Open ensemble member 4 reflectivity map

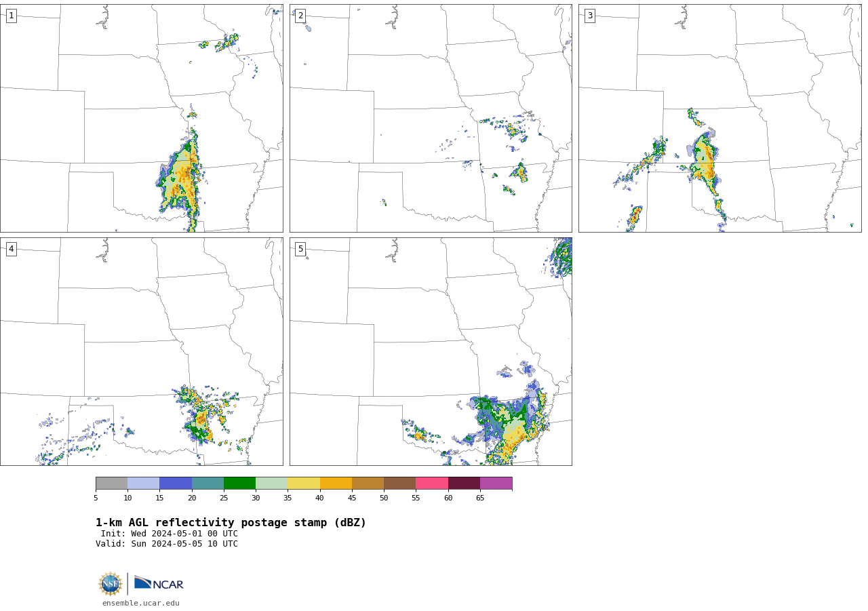[142, 351]
